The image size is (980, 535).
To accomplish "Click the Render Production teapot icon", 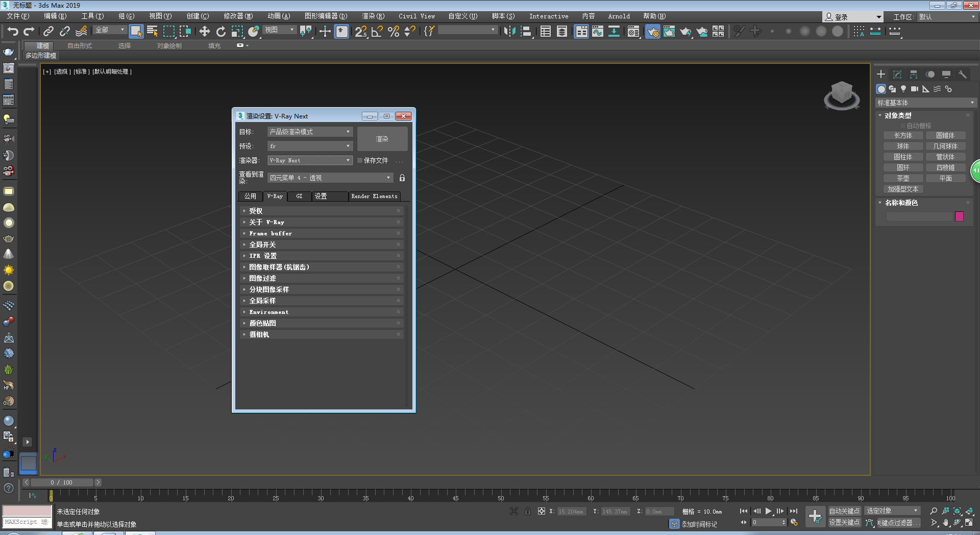I will 685,31.
